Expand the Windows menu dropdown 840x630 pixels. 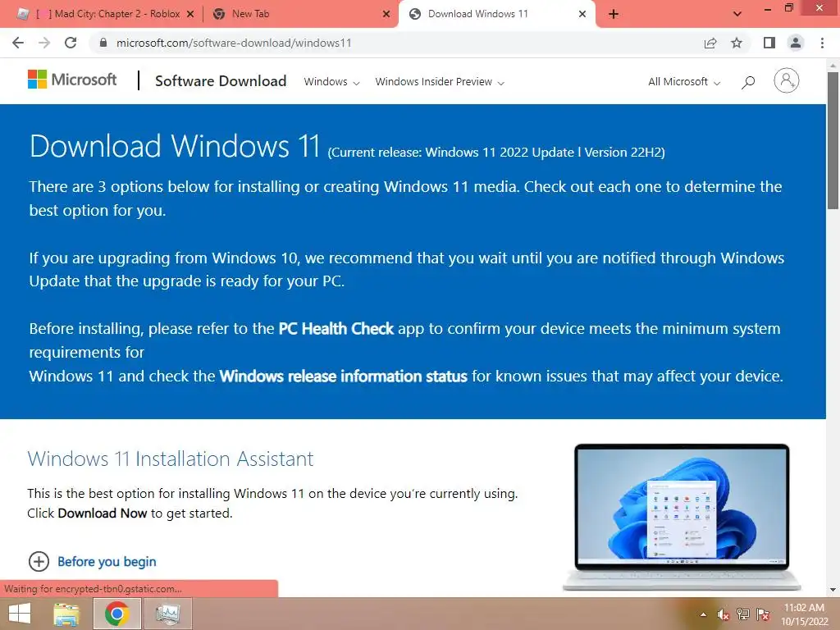click(x=331, y=81)
